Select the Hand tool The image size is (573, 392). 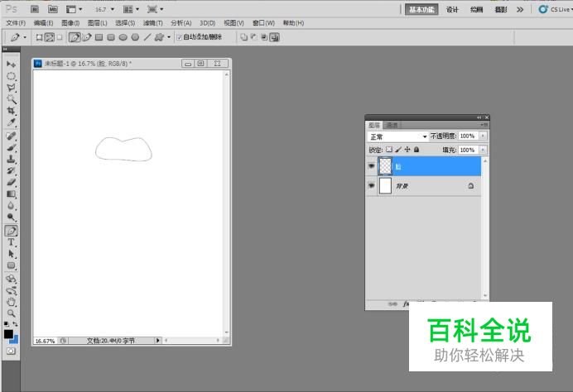(11, 302)
